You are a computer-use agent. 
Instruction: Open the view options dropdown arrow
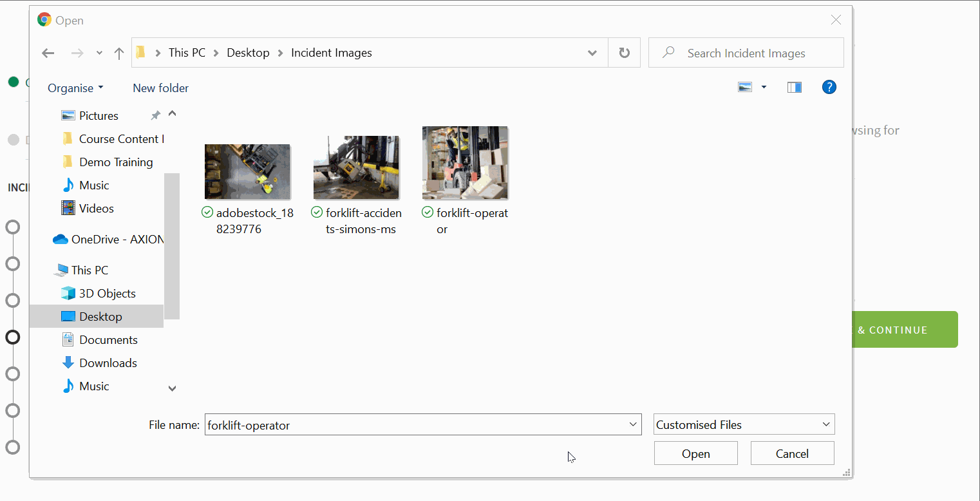(x=764, y=88)
